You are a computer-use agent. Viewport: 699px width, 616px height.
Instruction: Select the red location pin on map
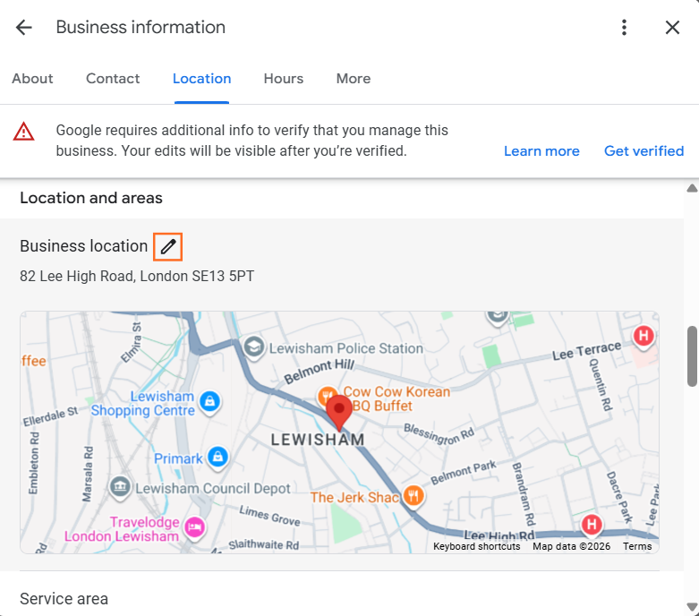[339, 413]
